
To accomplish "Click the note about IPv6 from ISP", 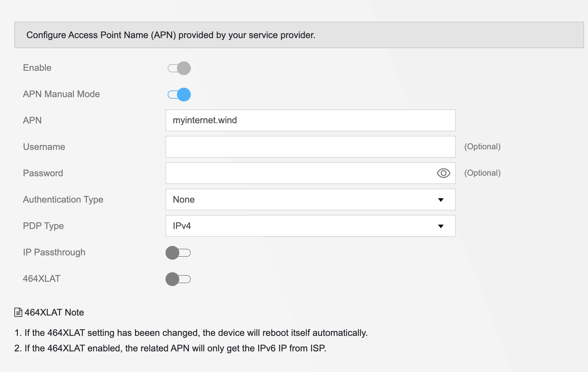I will click(x=170, y=348).
